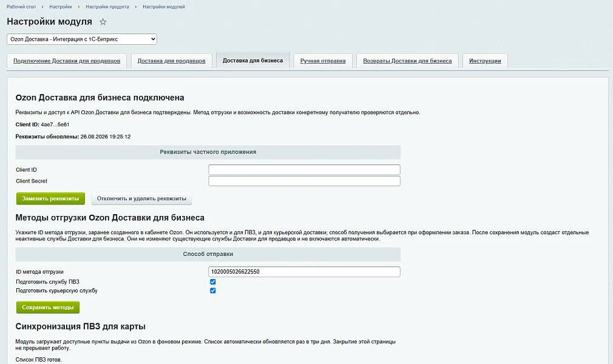The image size is (613, 364).
Task: Open the Доставка для продавцов tab
Action: 171,61
